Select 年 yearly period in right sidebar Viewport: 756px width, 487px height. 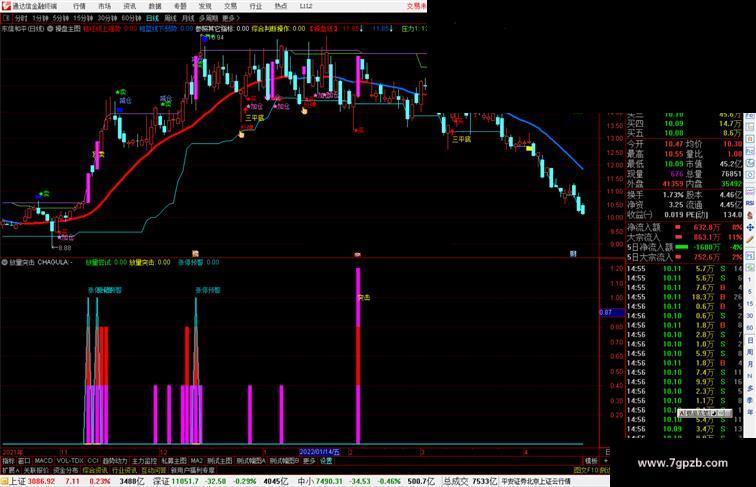point(750,412)
